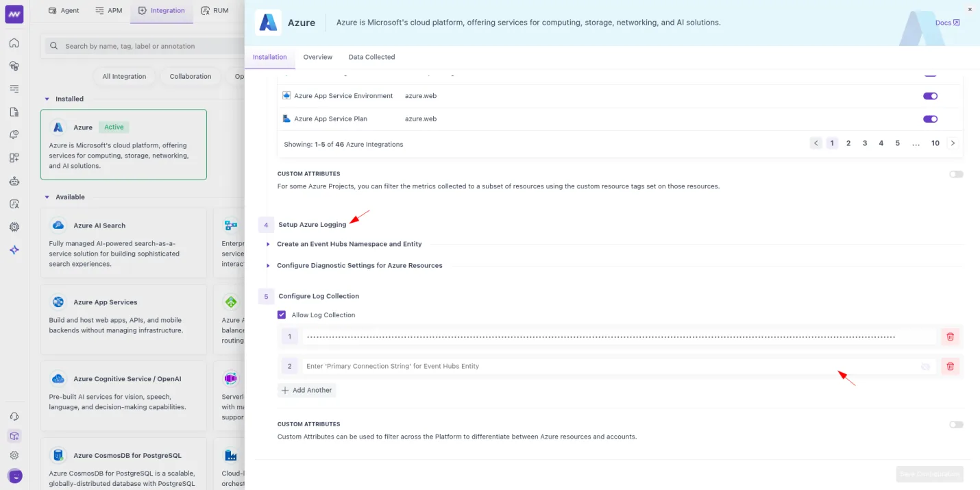This screenshot has width=980, height=490.
Task: Open the APM top navigation tab
Action: [108, 10]
